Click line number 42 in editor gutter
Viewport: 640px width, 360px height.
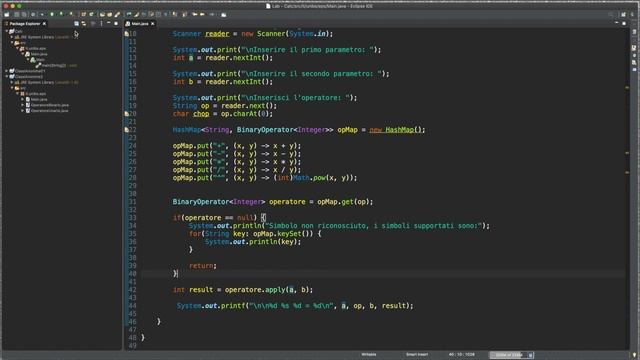133,290
